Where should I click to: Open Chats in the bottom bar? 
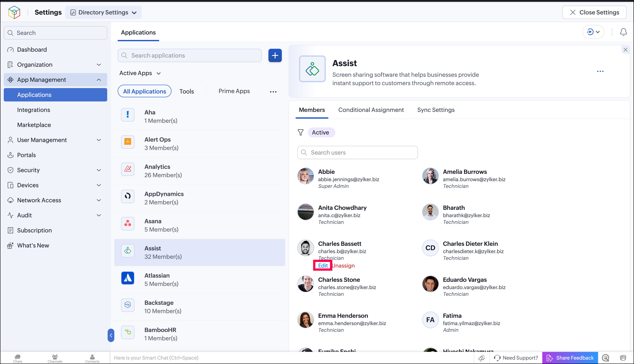coord(18,358)
